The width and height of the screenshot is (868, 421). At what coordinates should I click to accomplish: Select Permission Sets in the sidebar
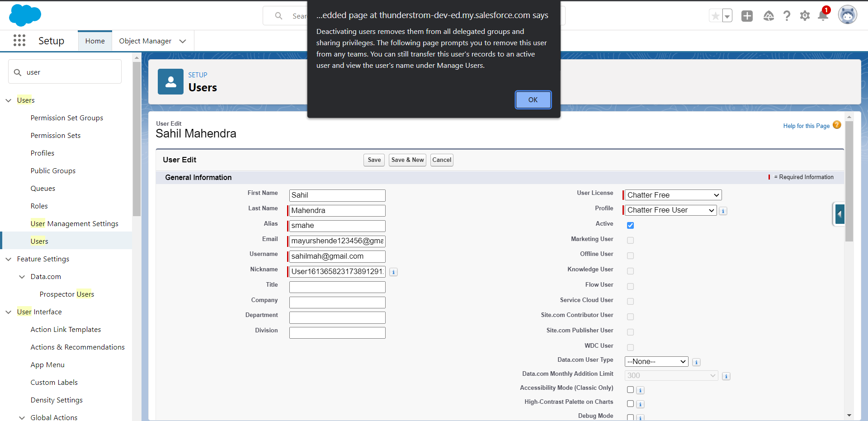tap(56, 136)
